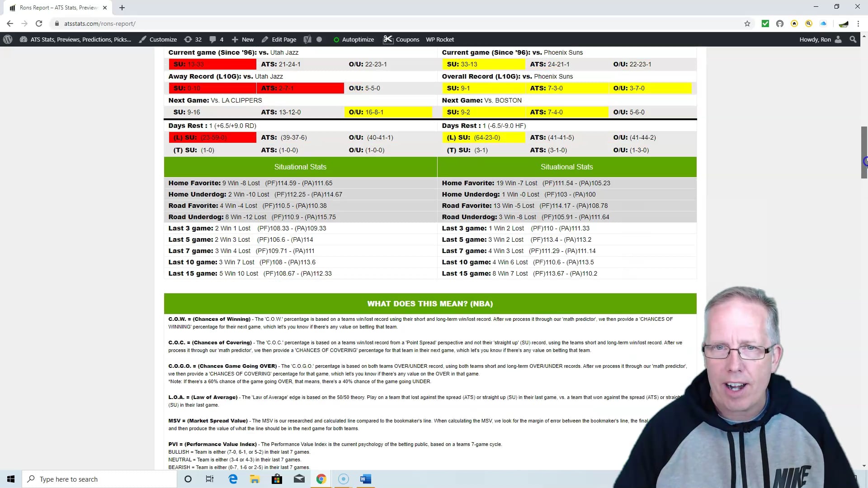Click Last 10 game: 3 Win 7 Lost row
The width and height of the screenshot is (868, 488).
pyautogui.click(x=300, y=262)
